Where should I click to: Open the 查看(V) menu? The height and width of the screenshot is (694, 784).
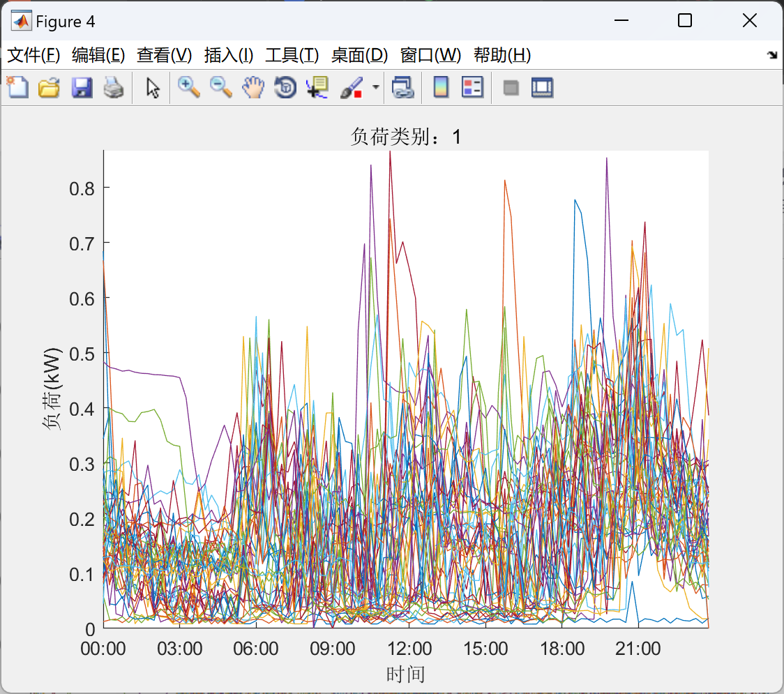pyautogui.click(x=165, y=55)
